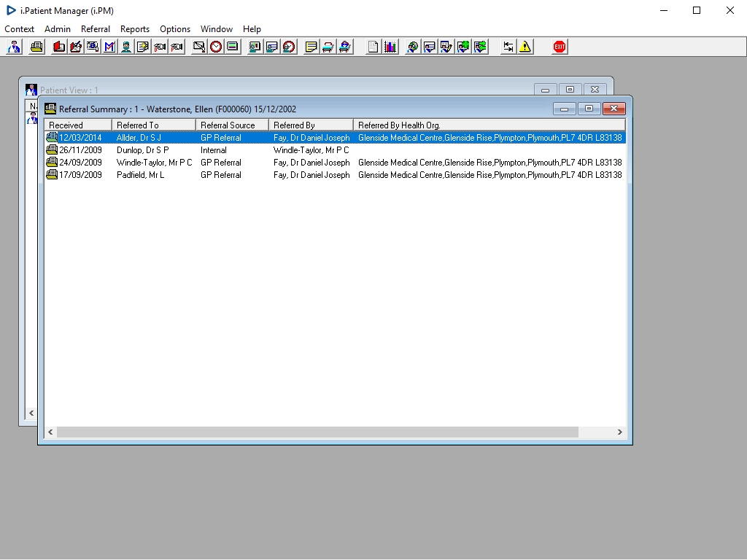Click the person with green arrows icon
This screenshot has width=747, height=560.
(x=480, y=47)
